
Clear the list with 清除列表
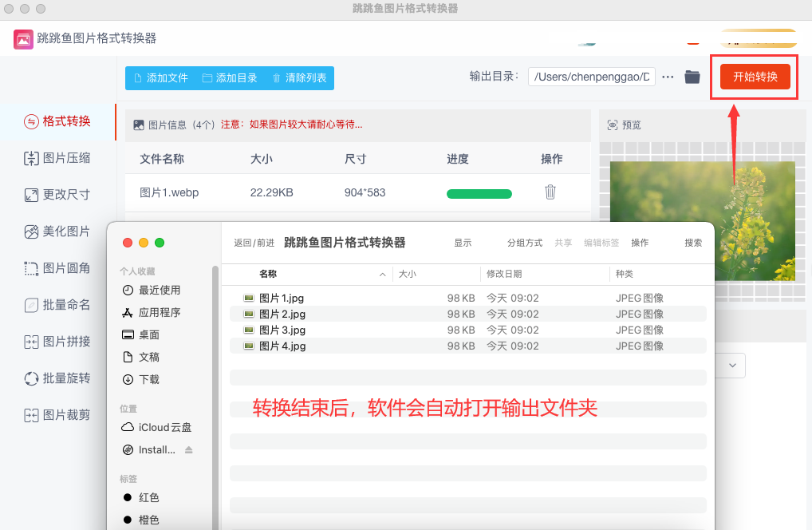click(x=299, y=77)
